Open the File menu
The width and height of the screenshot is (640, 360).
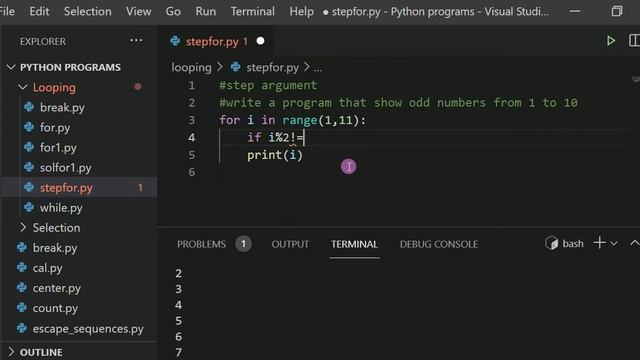pyautogui.click(x=7, y=11)
